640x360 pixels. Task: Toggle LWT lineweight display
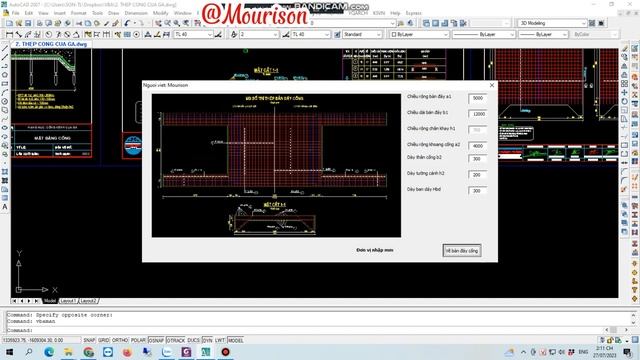pos(220,340)
